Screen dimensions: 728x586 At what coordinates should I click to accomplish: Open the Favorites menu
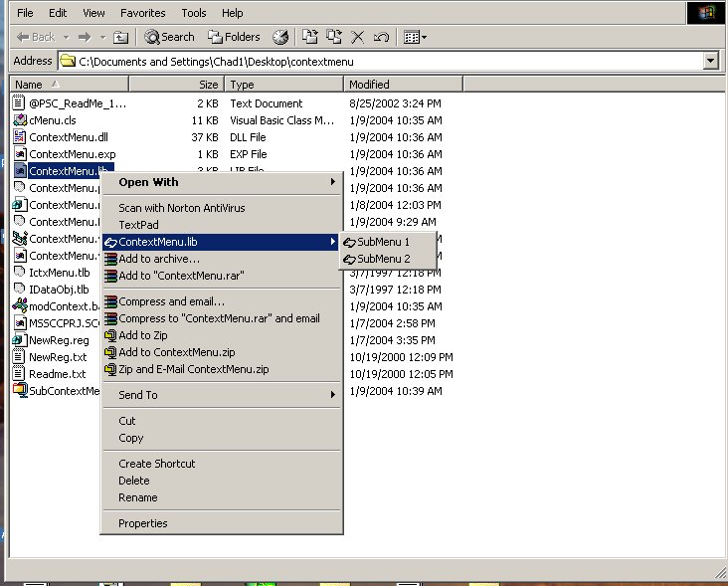point(143,13)
